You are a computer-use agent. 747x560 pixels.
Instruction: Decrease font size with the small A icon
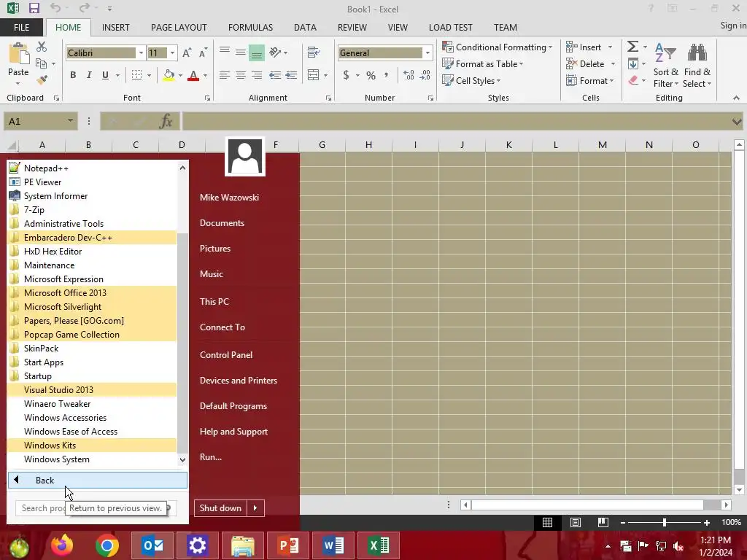(203, 52)
